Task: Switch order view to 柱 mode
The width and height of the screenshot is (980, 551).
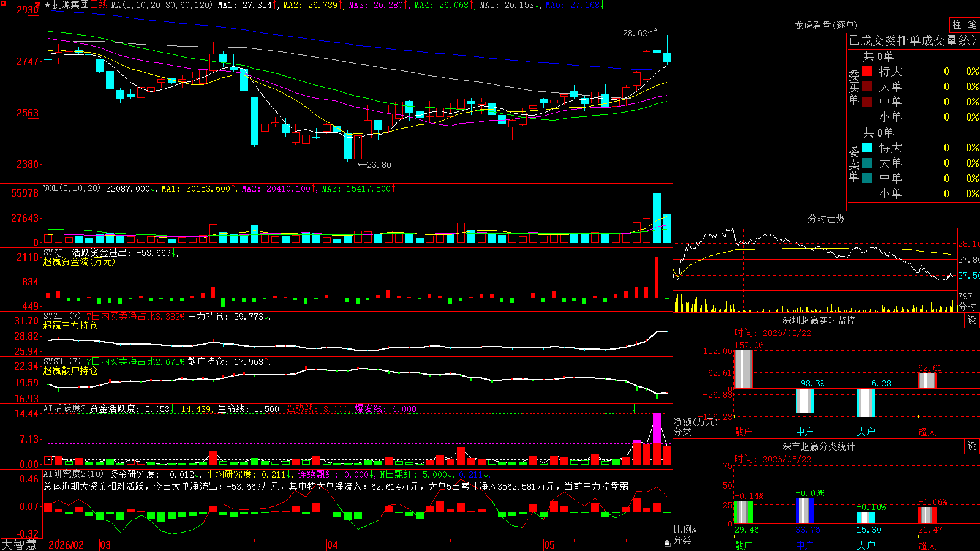Action: coord(957,24)
